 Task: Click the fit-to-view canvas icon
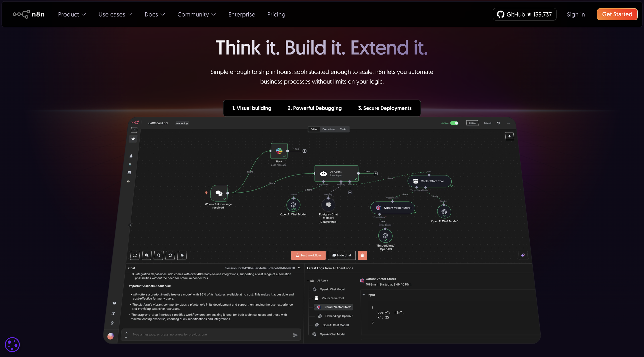135,255
